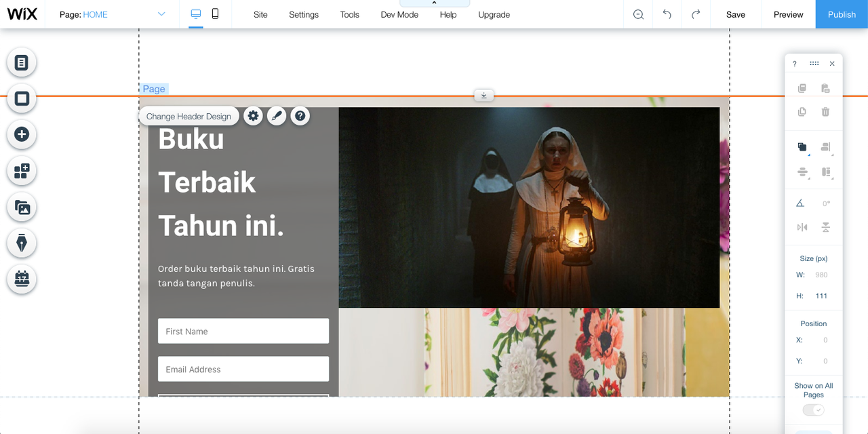Grab the toolbar panel move handle
Viewport: 868px width, 434px height.
click(x=814, y=63)
